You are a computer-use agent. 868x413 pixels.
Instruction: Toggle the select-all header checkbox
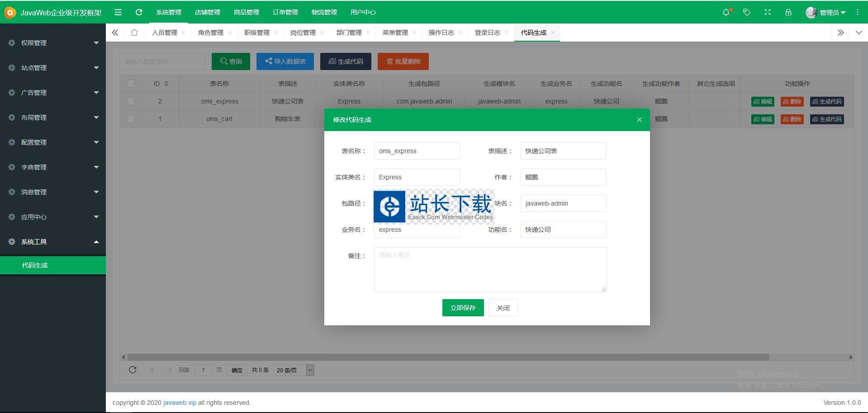[x=131, y=84]
